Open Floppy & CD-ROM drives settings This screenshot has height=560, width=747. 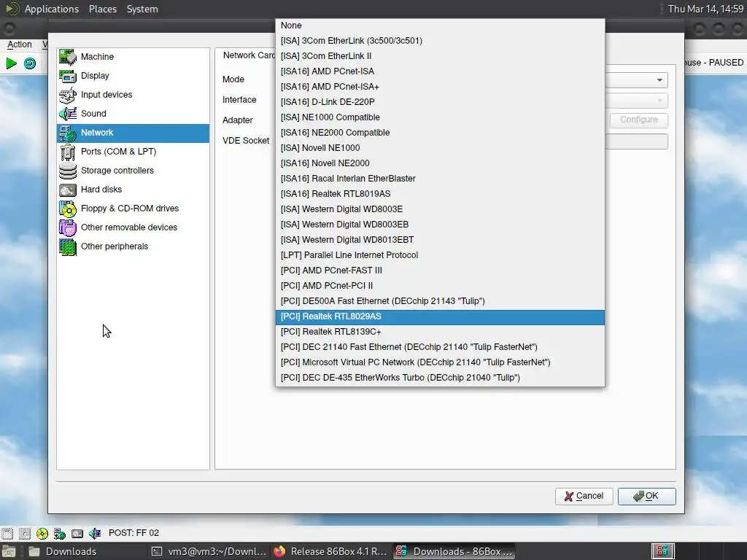[x=133, y=209]
